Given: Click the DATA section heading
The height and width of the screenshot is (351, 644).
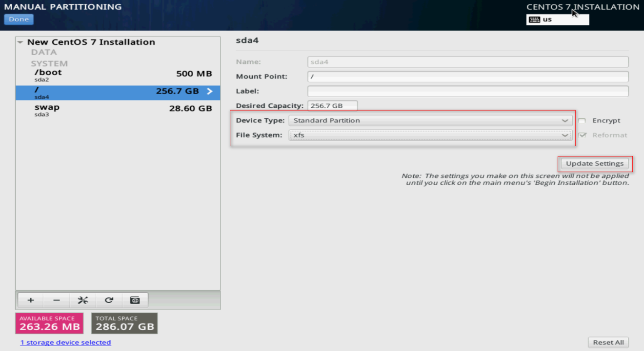Looking at the screenshot, I should pyautogui.click(x=44, y=52).
